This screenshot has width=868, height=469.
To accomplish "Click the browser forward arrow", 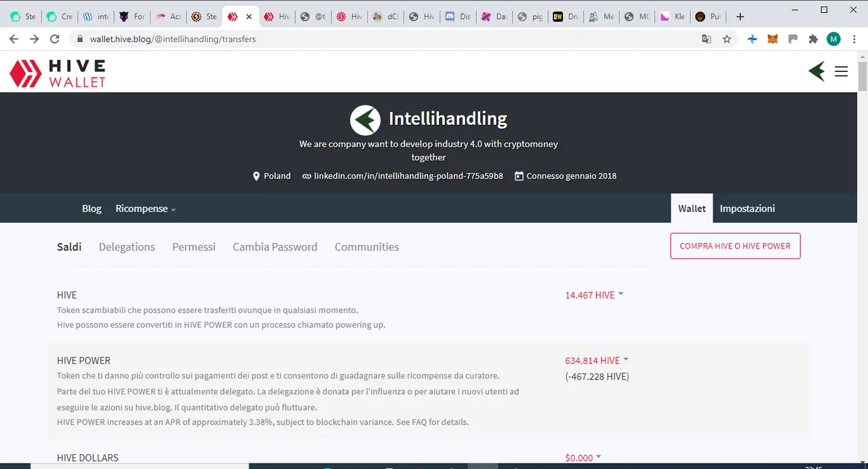I will (34, 39).
